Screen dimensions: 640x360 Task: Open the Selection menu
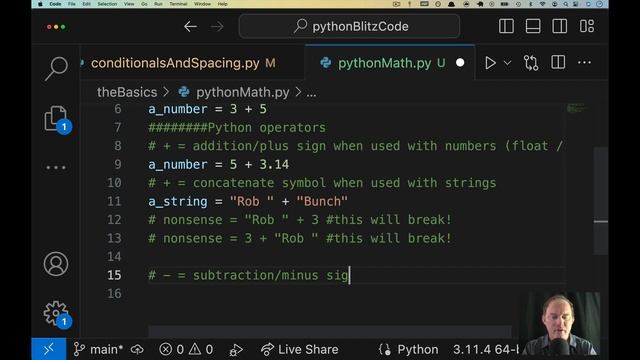pyautogui.click(x=107, y=4)
